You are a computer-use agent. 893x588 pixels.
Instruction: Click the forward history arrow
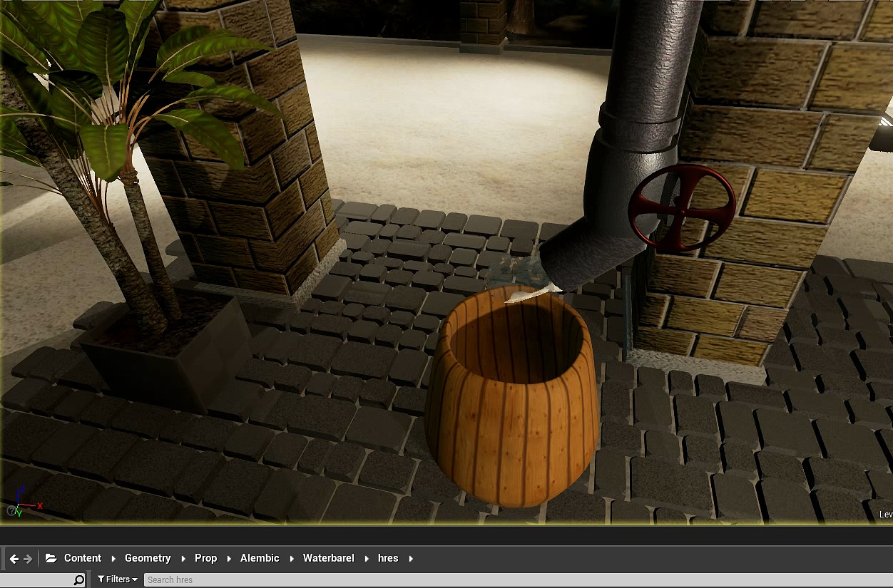28,559
